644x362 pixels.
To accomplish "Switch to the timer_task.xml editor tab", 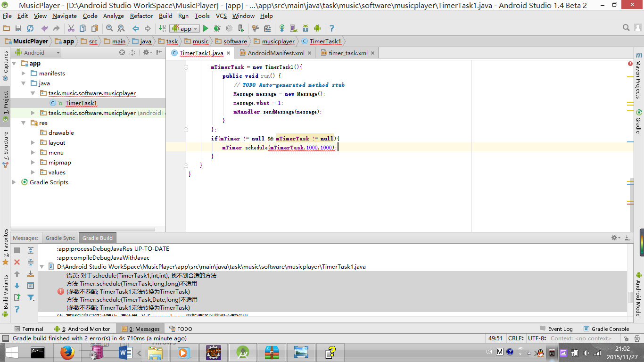I will pyautogui.click(x=348, y=53).
